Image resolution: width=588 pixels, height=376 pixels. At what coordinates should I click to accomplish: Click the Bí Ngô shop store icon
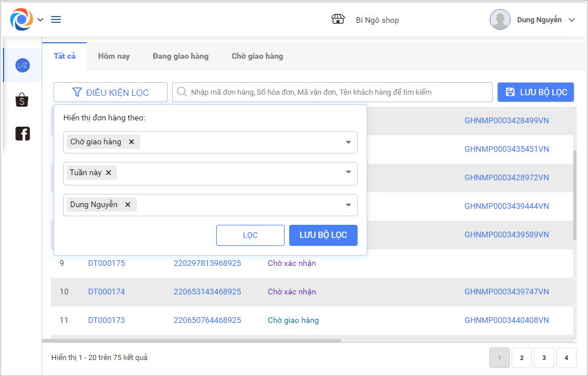pos(338,19)
